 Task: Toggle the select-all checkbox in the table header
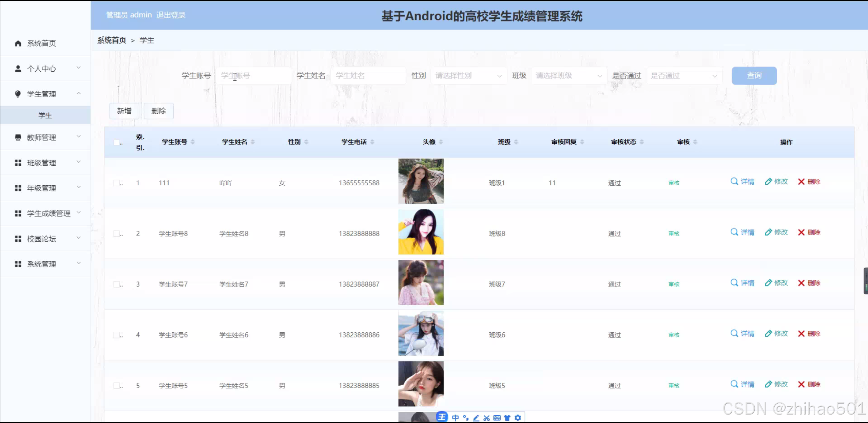coord(117,142)
